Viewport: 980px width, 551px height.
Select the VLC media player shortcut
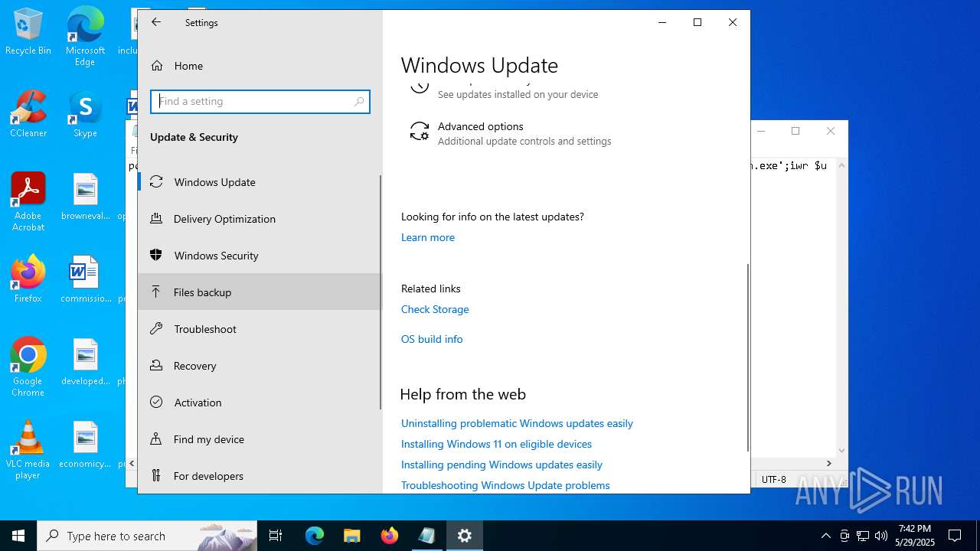coord(28,450)
